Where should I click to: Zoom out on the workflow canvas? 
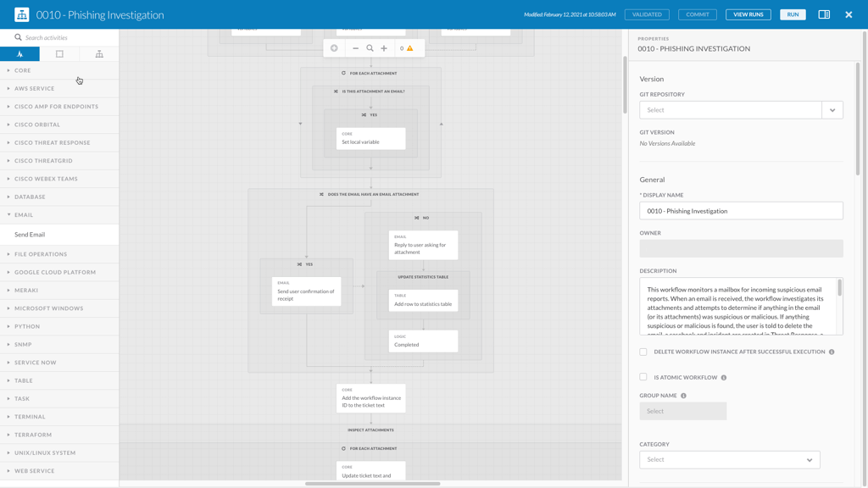(355, 48)
